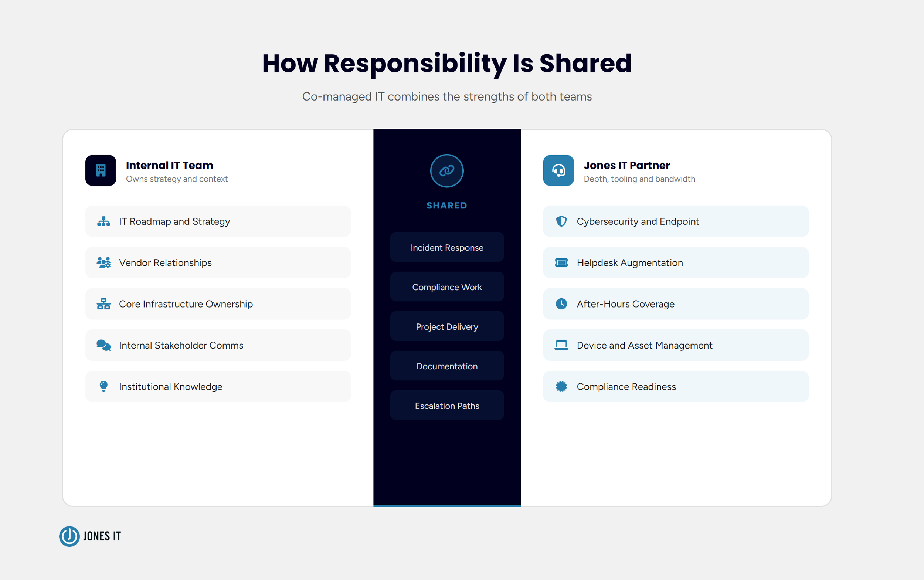Click the co-managed IT subtitle line
The height and width of the screenshot is (580, 924).
coord(447,97)
